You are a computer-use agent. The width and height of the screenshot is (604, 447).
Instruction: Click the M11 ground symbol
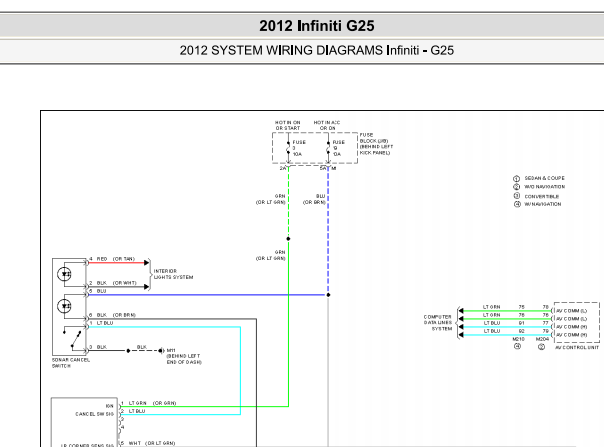[161, 351]
